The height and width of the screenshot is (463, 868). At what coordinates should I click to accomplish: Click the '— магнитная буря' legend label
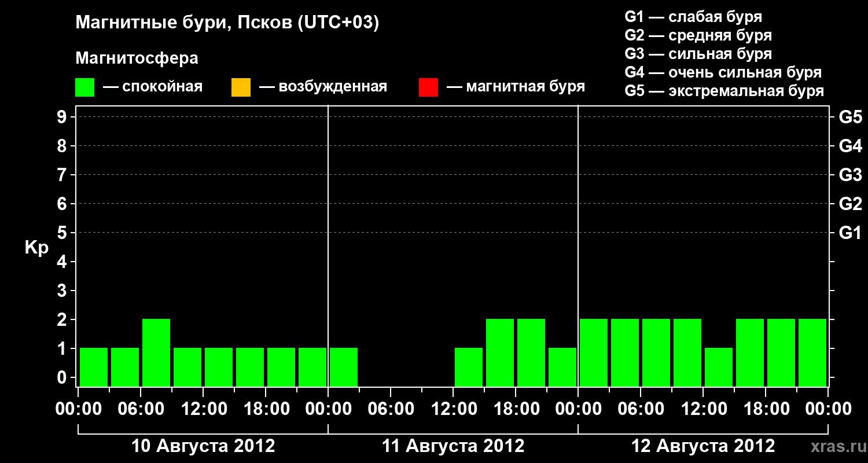(x=516, y=87)
